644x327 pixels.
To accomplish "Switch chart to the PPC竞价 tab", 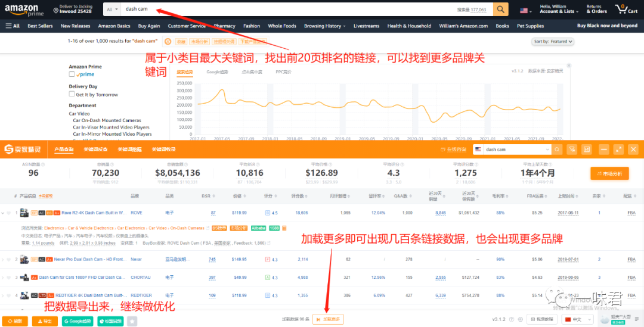I will (x=283, y=72).
